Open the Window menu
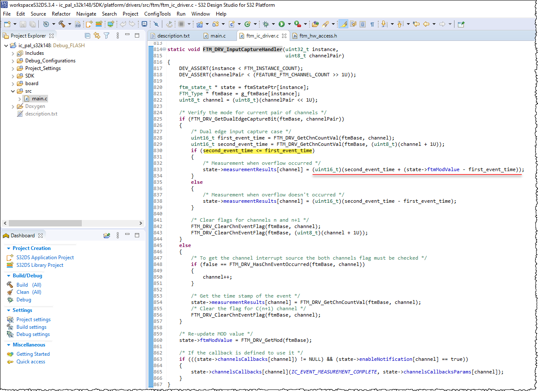The width and height of the screenshot is (538, 392). click(201, 14)
